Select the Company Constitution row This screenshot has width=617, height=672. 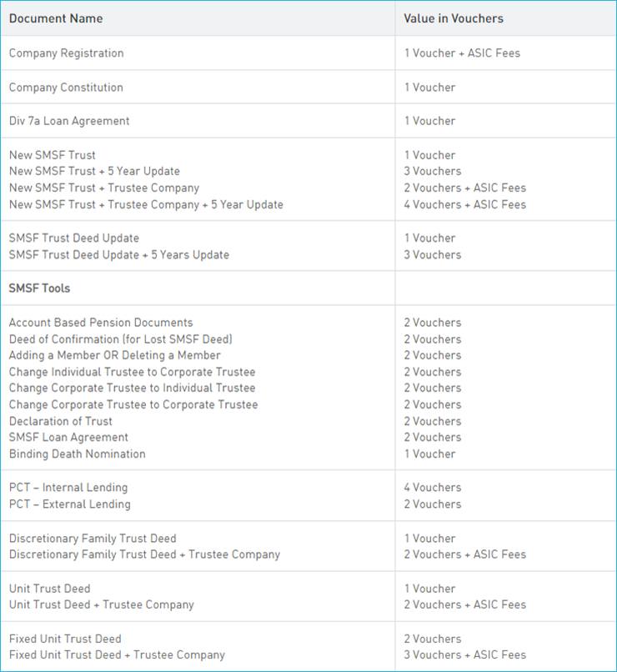tap(66, 88)
